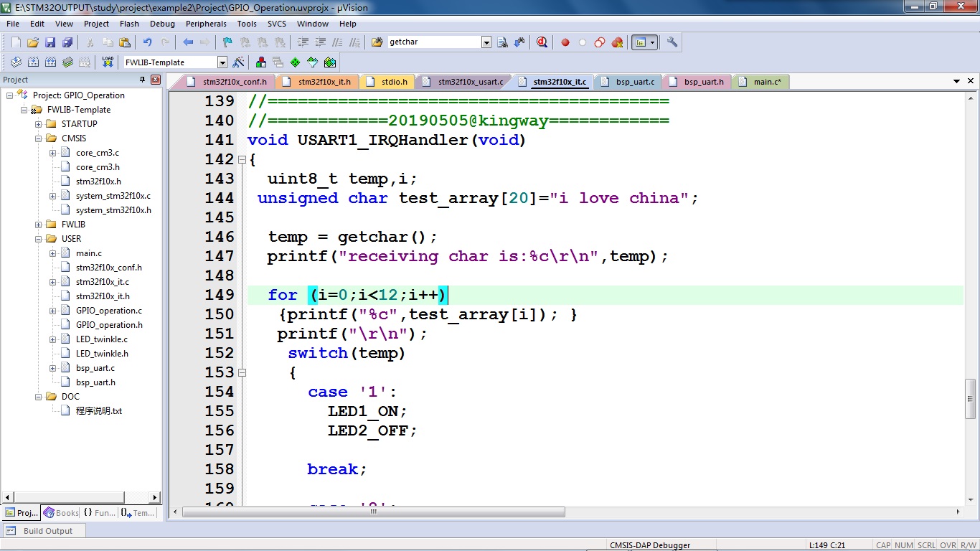This screenshot has width=980, height=551.
Task: Open Configuration wrench icon
Action: [672, 42]
